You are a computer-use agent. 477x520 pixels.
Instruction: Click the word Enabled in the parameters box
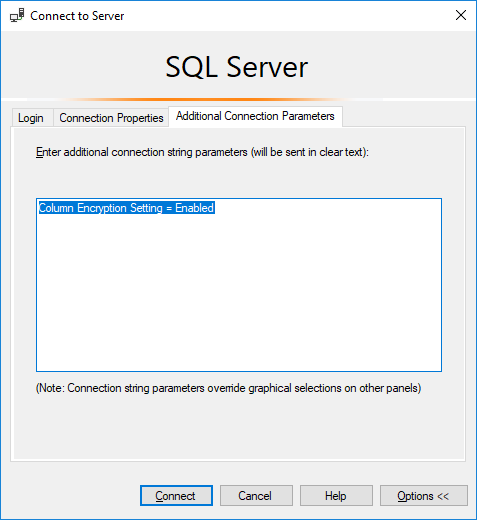click(194, 208)
